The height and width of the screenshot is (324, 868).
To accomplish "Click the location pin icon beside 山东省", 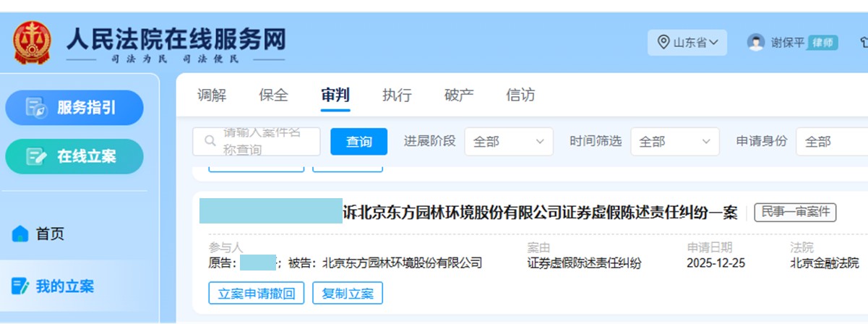I will point(663,43).
